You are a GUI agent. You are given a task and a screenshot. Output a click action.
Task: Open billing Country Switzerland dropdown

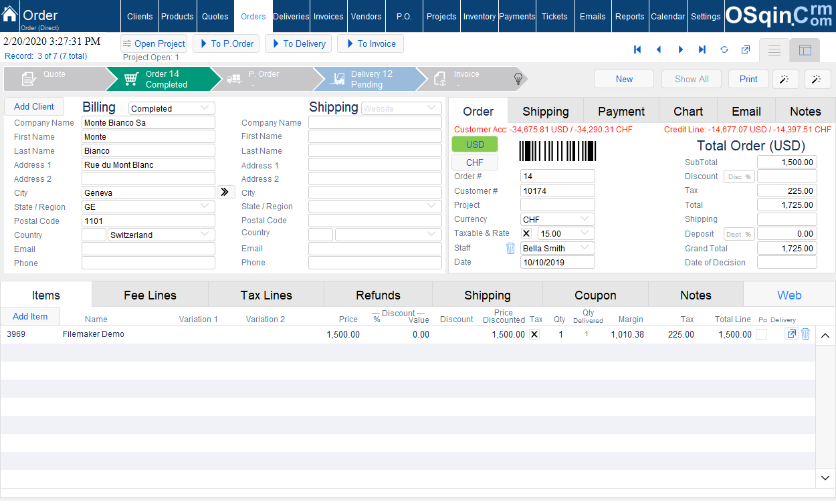(x=161, y=235)
